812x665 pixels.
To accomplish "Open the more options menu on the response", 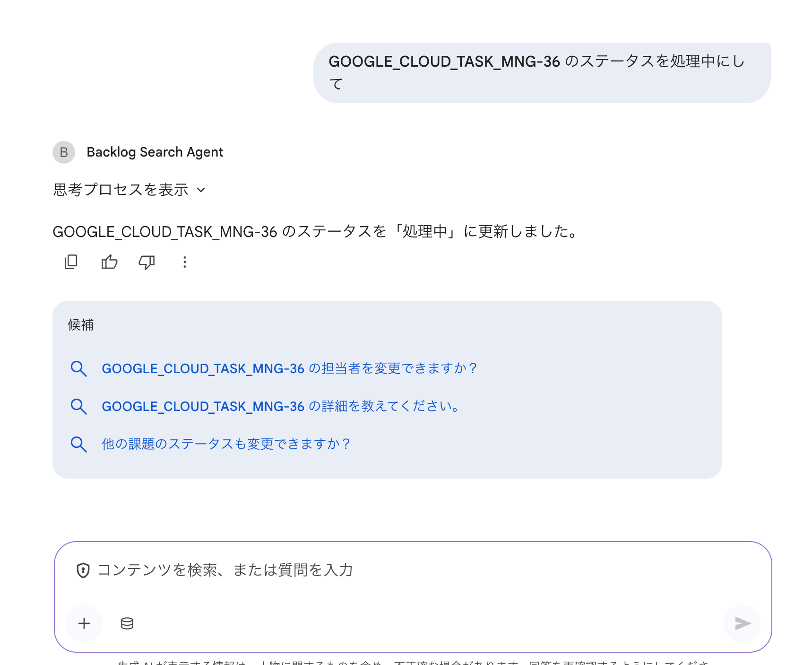I will pos(184,262).
